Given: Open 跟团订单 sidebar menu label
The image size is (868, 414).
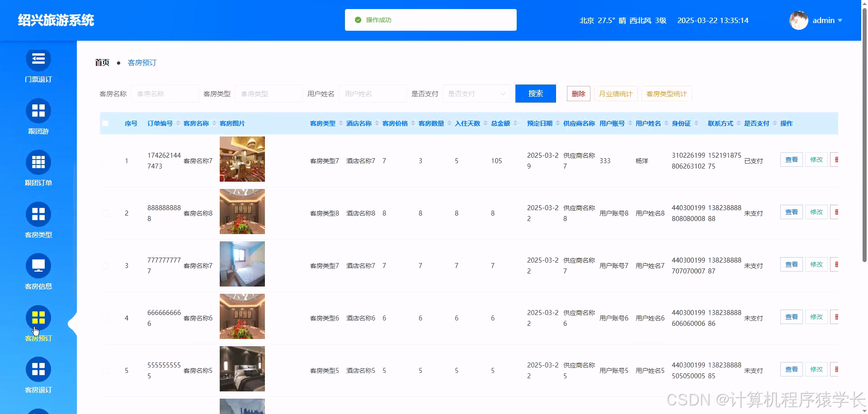Looking at the screenshot, I should tap(38, 183).
